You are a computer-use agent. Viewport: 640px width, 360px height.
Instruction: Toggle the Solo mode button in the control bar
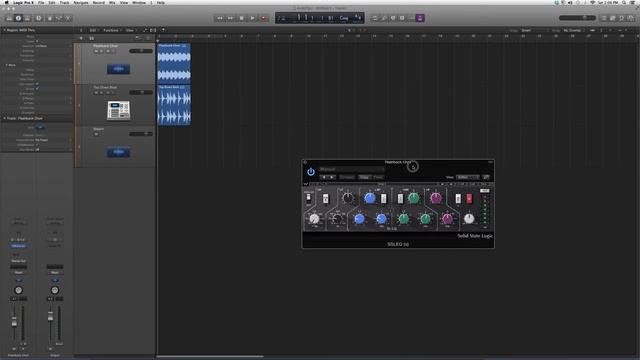tap(402, 18)
